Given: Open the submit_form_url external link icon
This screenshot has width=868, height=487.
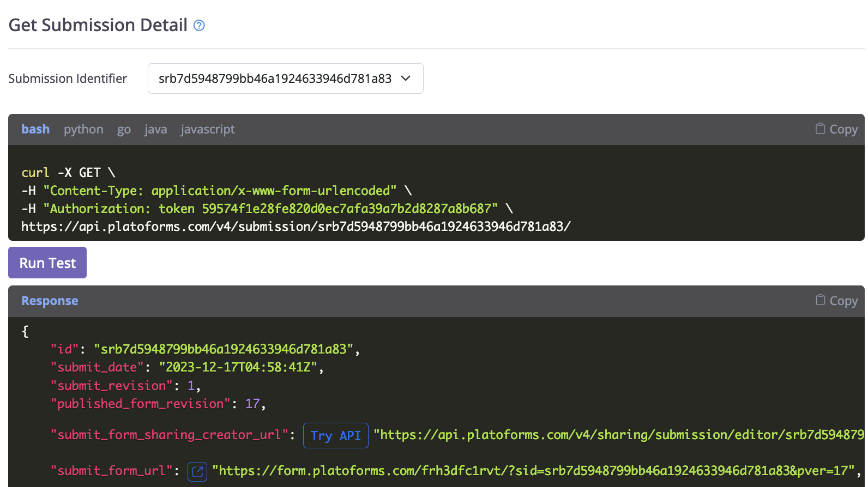Looking at the screenshot, I should [197, 471].
